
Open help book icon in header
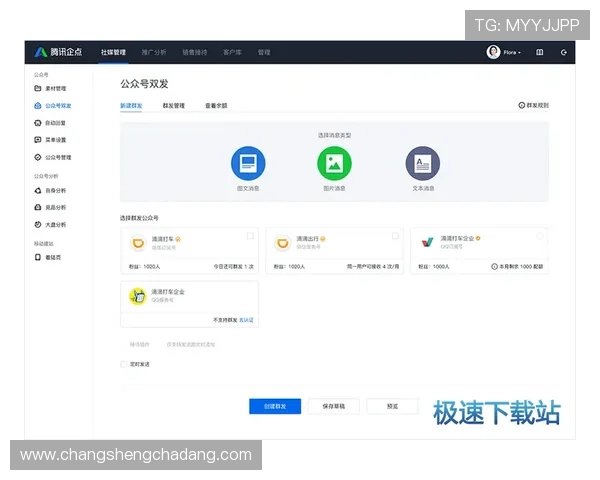coord(540,52)
